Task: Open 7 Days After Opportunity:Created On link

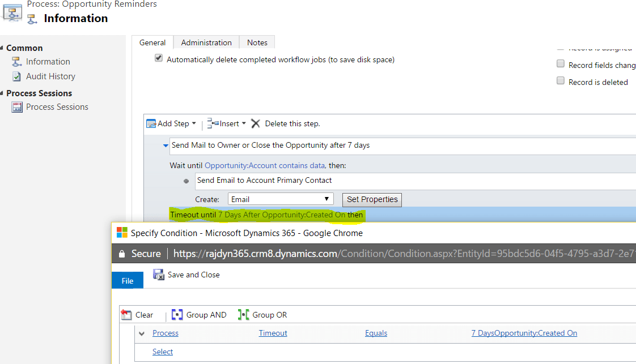Action: click(x=282, y=215)
